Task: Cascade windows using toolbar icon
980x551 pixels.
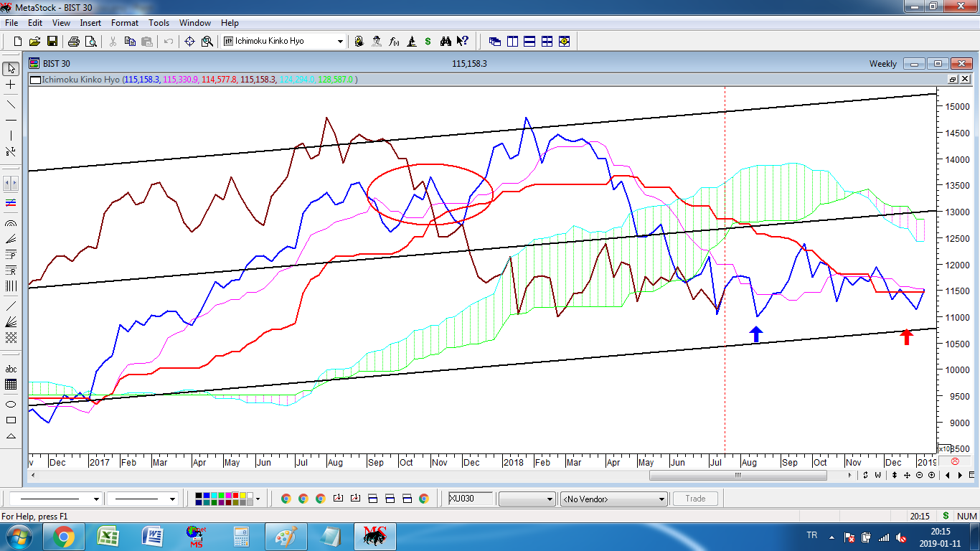Action: pyautogui.click(x=495, y=42)
